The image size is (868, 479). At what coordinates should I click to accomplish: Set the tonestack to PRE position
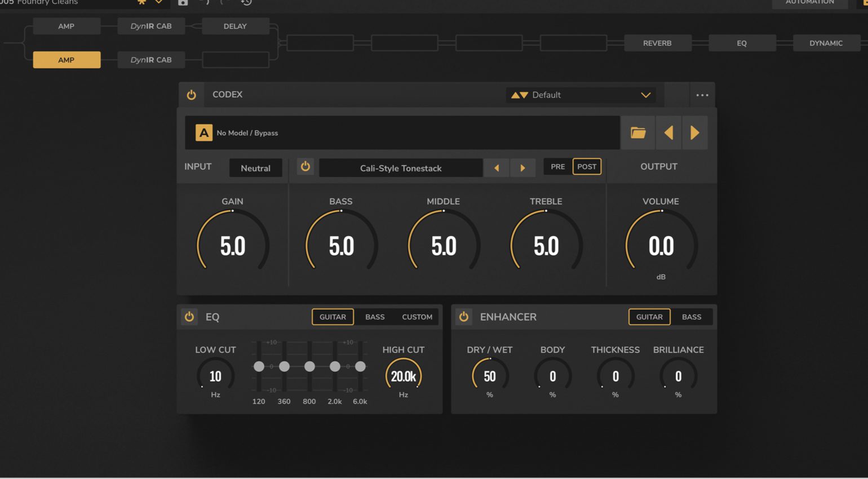[557, 167]
